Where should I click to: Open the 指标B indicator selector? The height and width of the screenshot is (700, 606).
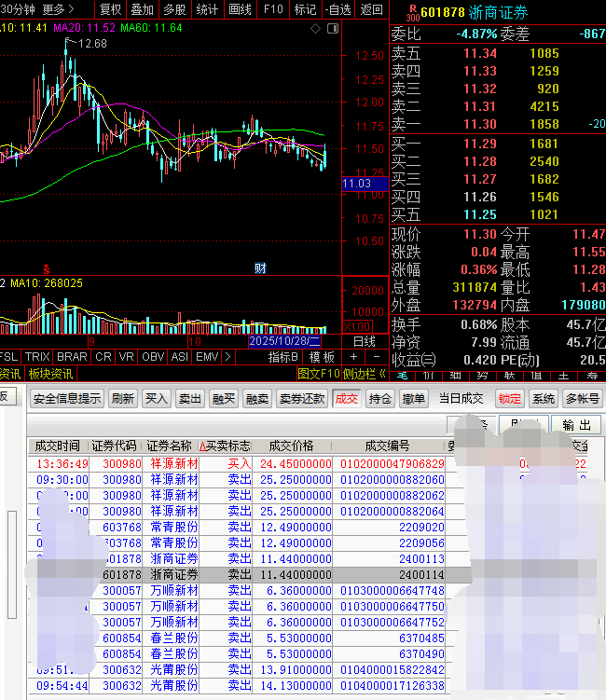pyautogui.click(x=282, y=357)
